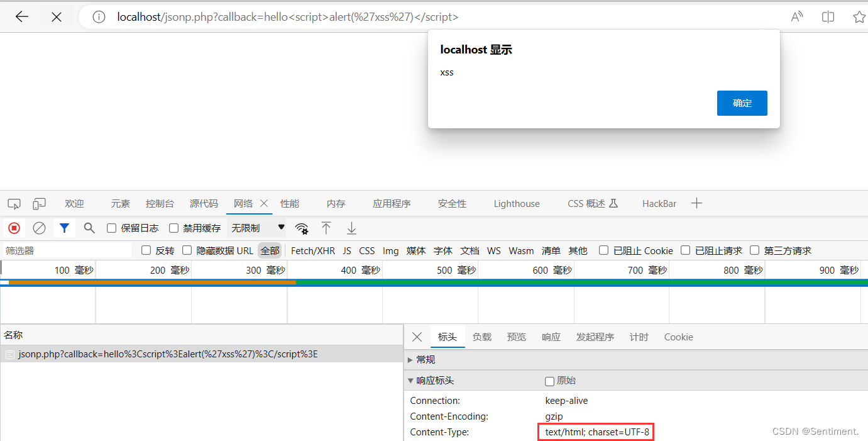Open the CSS Overview (CSS 概述) tab
This screenshot has width=868, height=441.
point(593,203)
